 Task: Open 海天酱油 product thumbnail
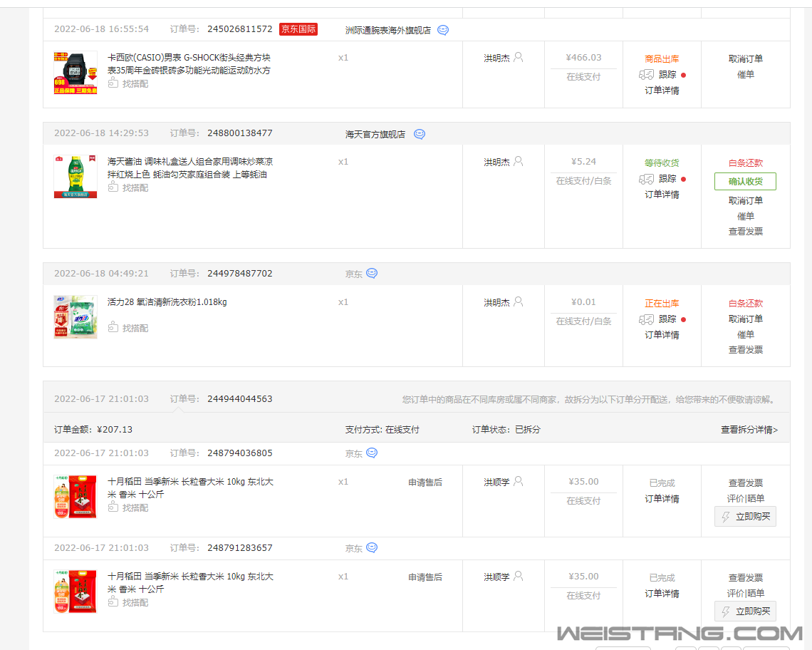(76, 177)
